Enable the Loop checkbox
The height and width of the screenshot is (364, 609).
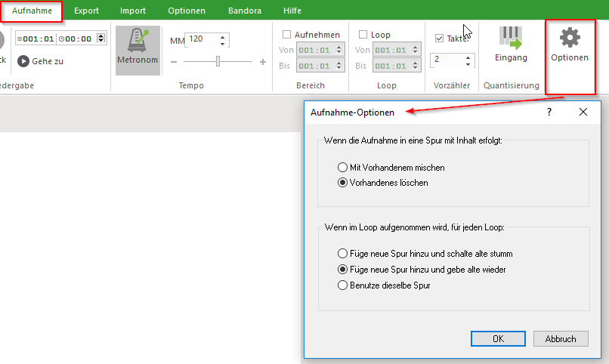pyautogui.click(x=363, y=35)
